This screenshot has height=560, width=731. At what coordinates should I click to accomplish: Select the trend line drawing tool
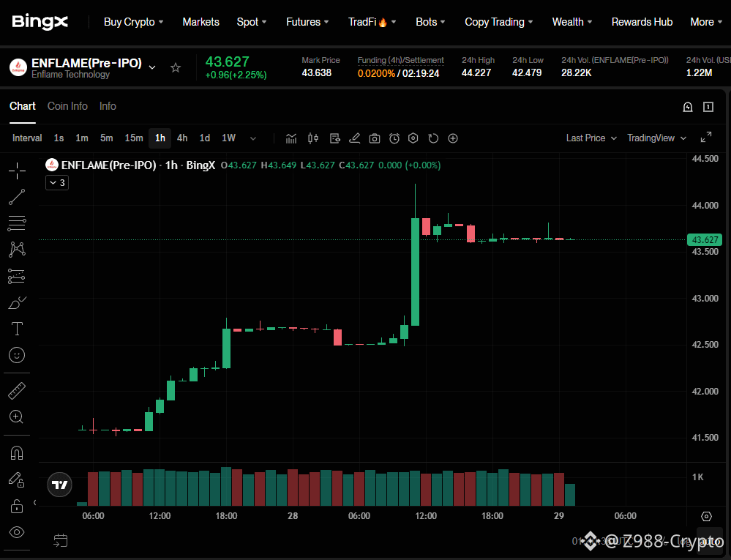pos(18,197)
